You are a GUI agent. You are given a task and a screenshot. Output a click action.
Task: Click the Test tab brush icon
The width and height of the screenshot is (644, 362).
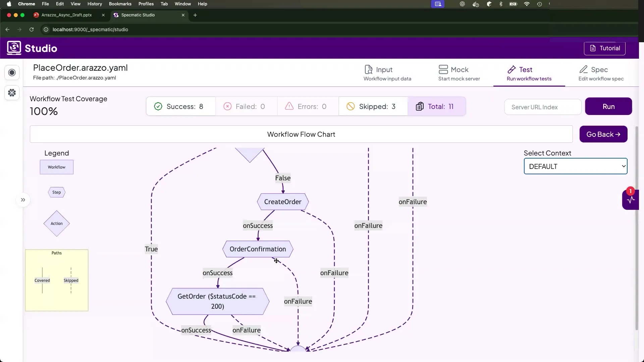click(x=512, y=69)
